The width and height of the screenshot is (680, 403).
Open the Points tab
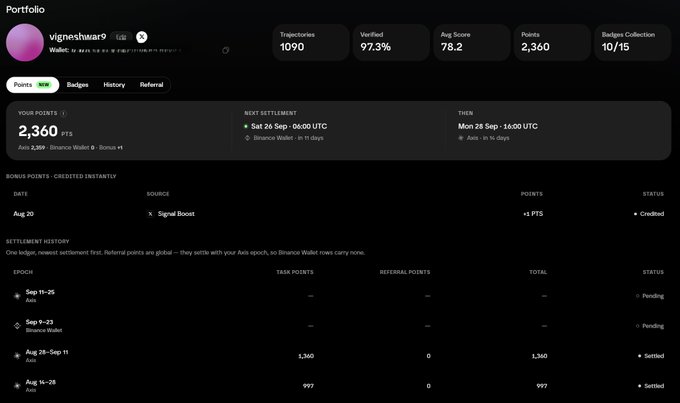33,85
